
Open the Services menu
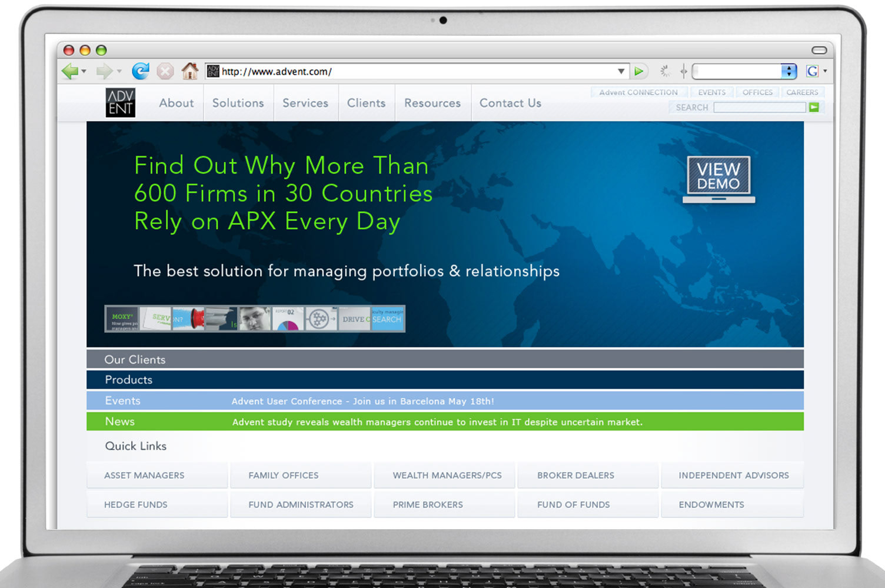(305, 103)
